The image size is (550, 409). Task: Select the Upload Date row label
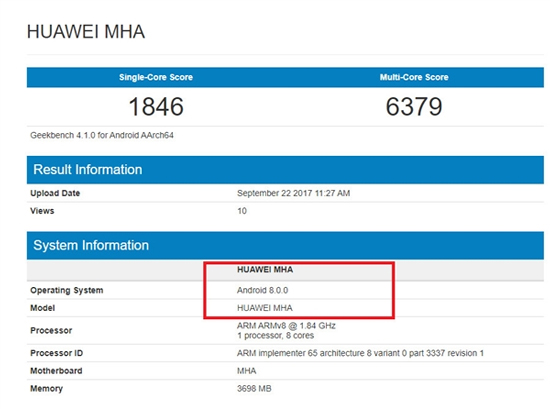click(x=55, y=193)
